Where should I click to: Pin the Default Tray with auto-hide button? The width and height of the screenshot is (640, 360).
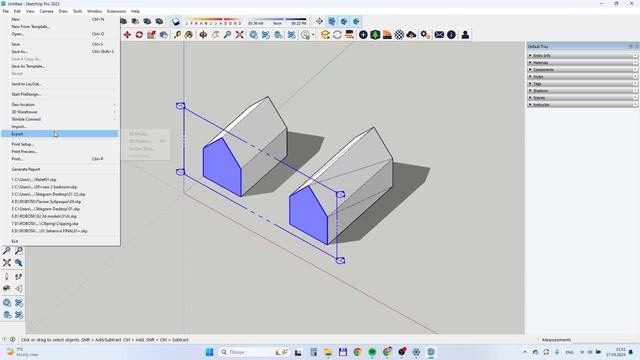pos(631,47)
